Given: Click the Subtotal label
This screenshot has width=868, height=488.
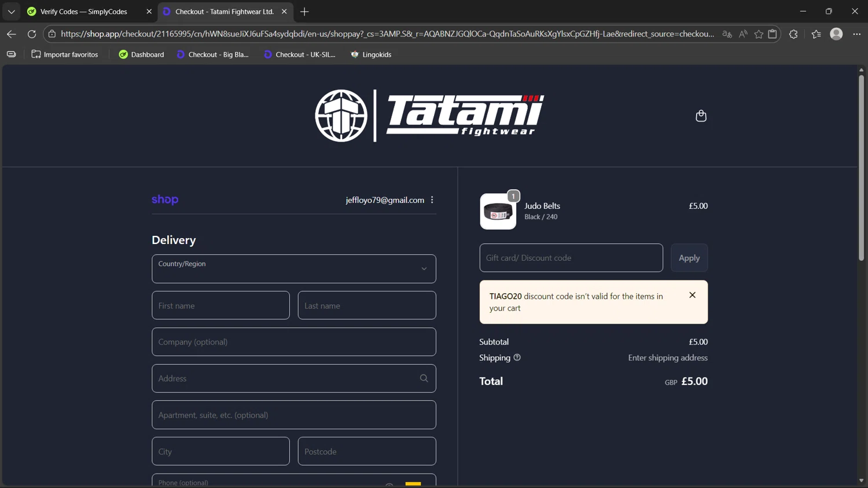Looking at the screenshot, I should [494, 342].
